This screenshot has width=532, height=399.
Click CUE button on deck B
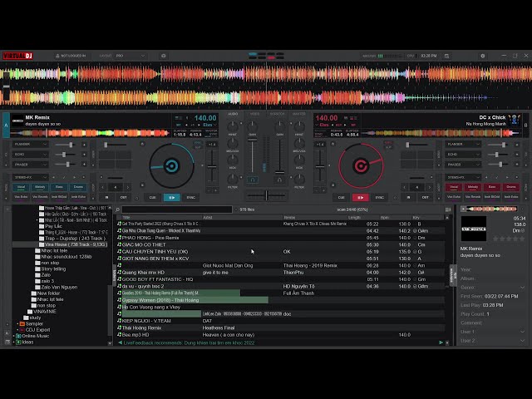point(341,197)
